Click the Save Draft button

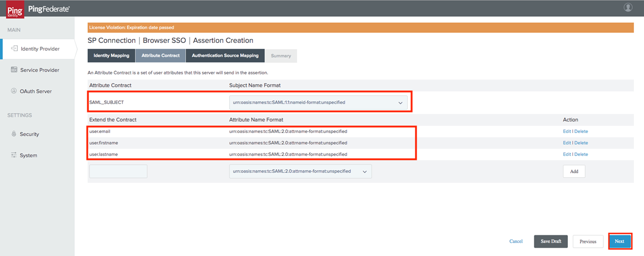551,242
